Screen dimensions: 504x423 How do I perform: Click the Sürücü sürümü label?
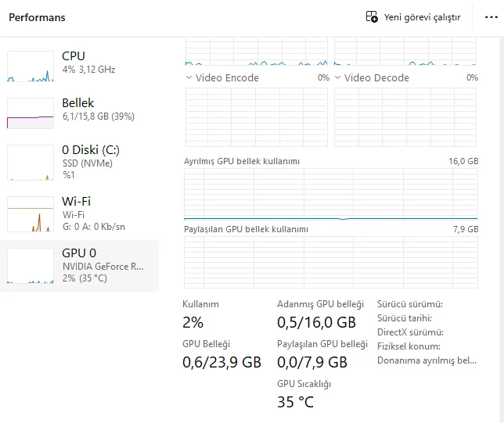[409, 304]
